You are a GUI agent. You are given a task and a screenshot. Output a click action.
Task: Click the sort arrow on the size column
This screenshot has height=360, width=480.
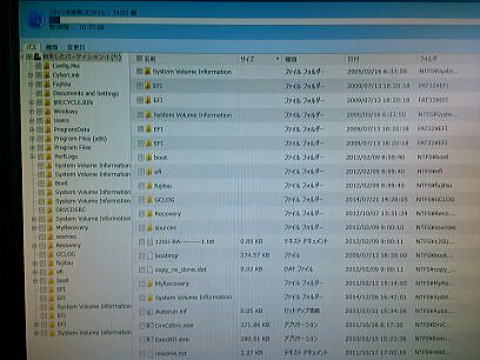pos(277,59)
